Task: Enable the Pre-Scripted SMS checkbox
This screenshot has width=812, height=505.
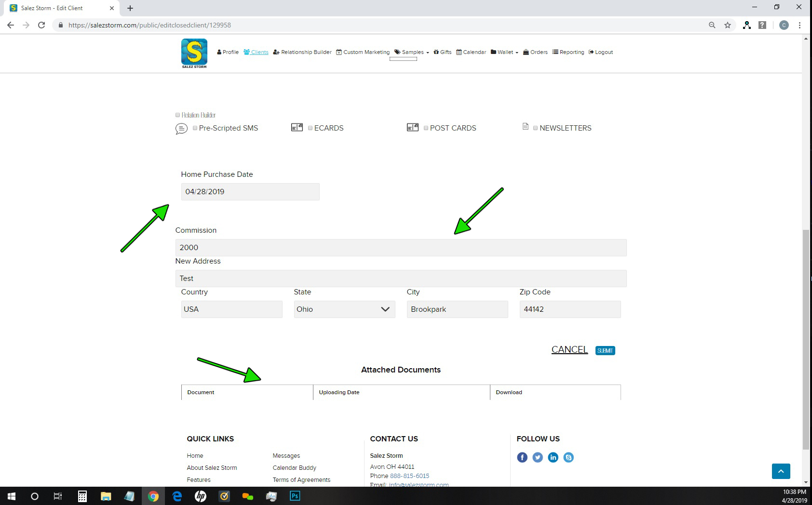Action: click(x=195, y=128)
